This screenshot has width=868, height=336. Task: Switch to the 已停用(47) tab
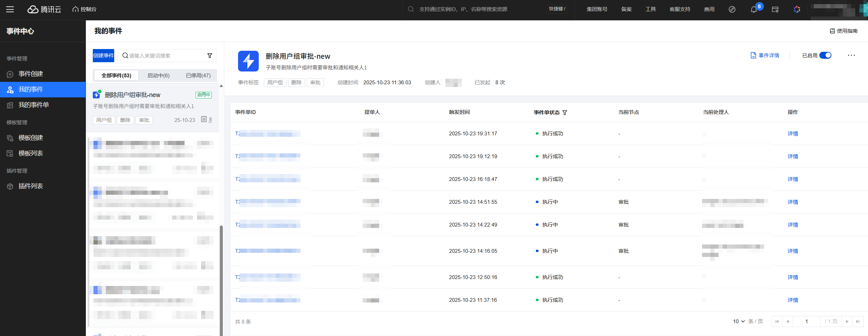198,76
